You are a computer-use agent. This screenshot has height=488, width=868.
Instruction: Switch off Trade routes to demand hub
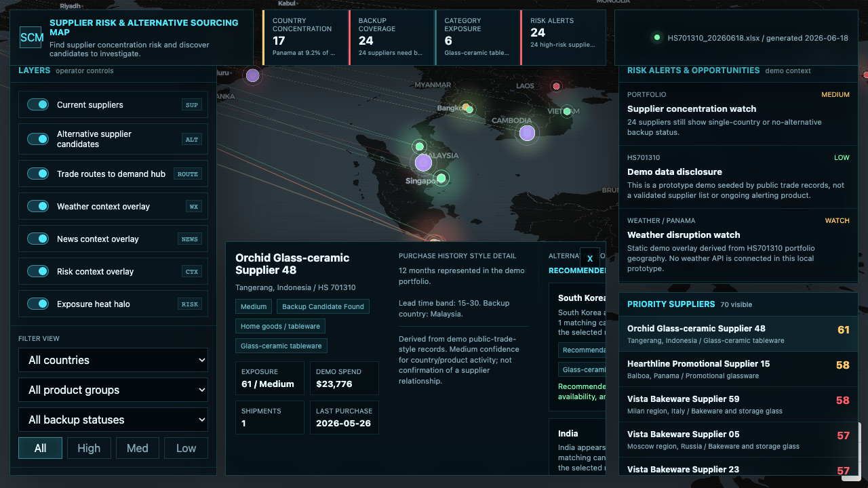click(x=38, y=174)
